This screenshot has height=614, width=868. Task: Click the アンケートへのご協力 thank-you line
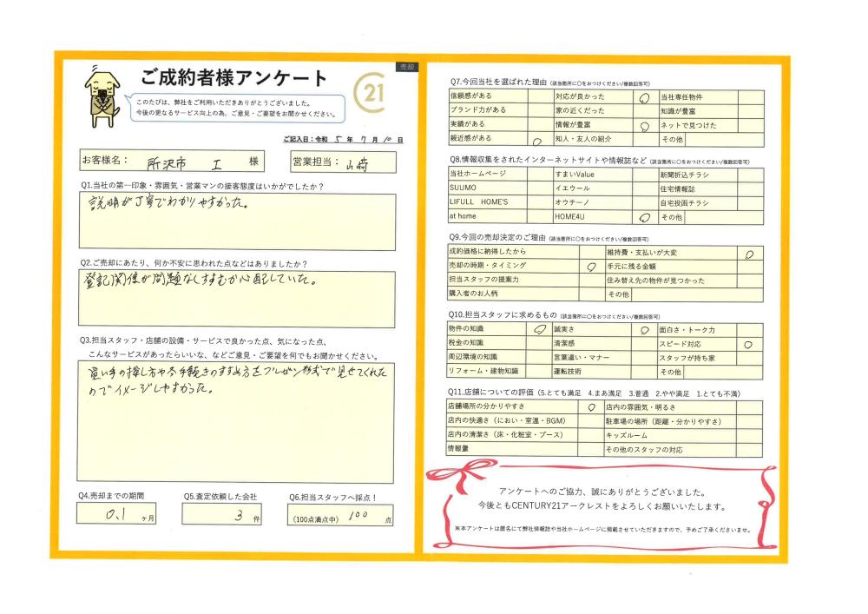(x=602, y=492)
